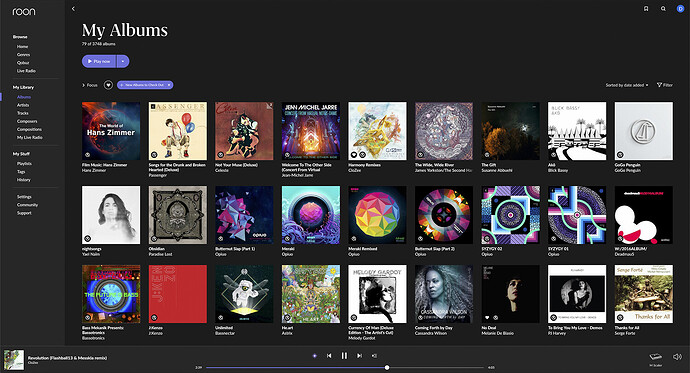Open History under My Stuff
This screenshot has height=373, width=690.
24,180
